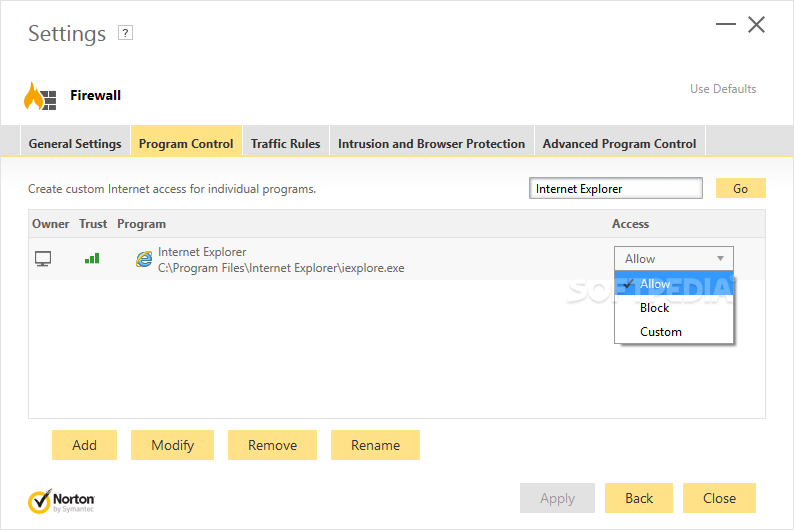The height and width of the screenshot is (530, 794).
Task: Click the Go search button
Action: (x=740, y=188)
